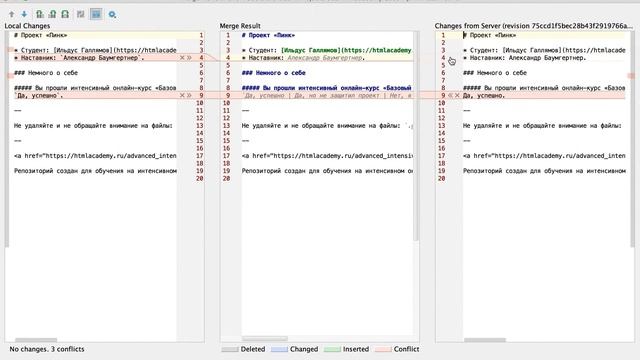Click the top conflict marker in Local Changes stripe
The image size is (640, 360).
(x=10, y=49)
